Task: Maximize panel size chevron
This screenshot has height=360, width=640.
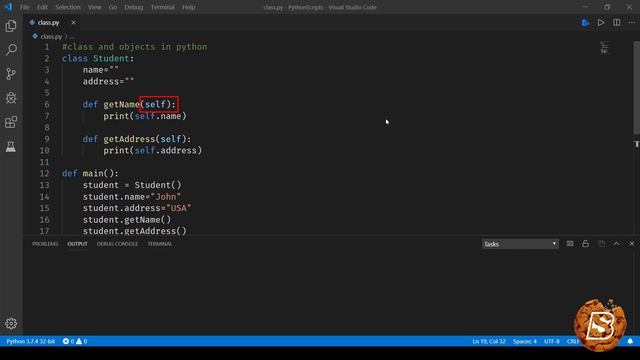Action: [617, 244]
